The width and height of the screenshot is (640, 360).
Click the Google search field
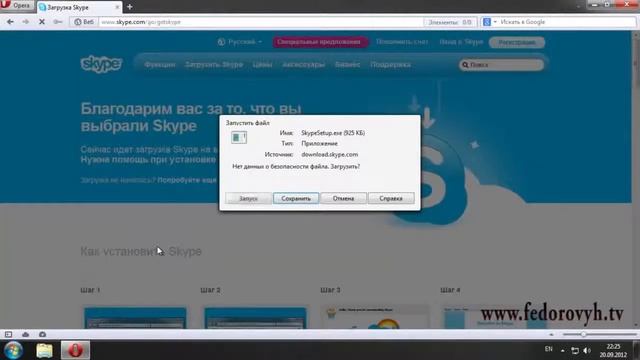tap(567, 22)
